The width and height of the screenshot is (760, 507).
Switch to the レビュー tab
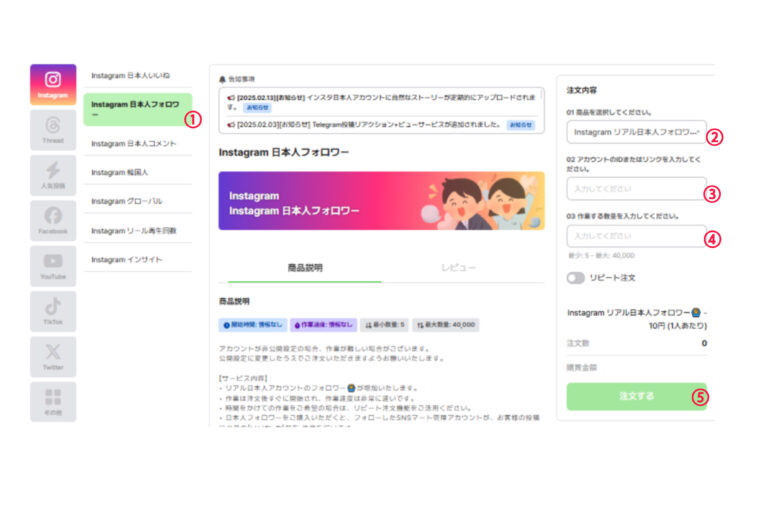tap(458, 268)
